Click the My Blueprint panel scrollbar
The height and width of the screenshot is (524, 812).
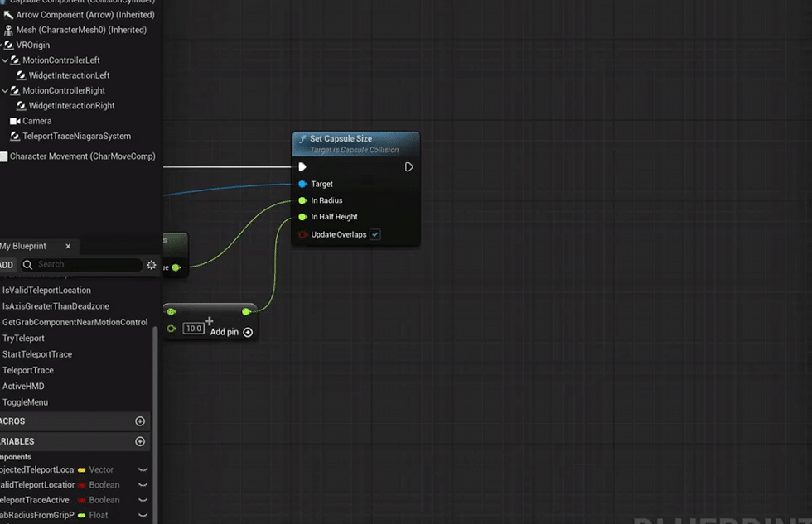coord(155,424)
